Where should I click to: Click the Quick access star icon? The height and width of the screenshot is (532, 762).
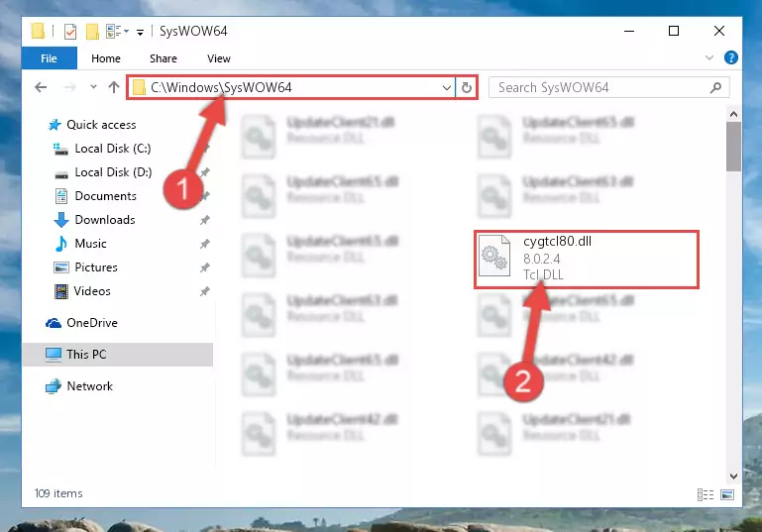[54, 125]
